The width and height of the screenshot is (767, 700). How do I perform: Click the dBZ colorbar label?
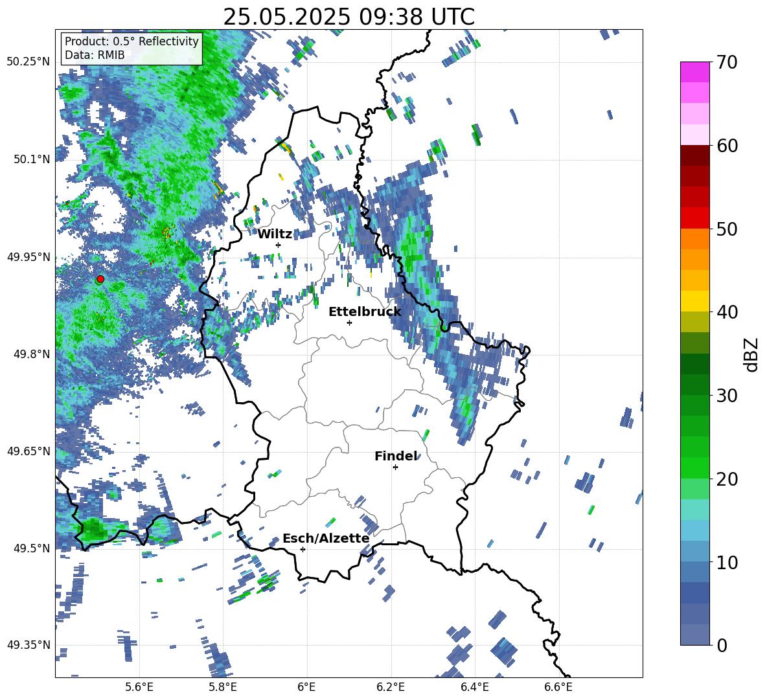coord(751,354)
